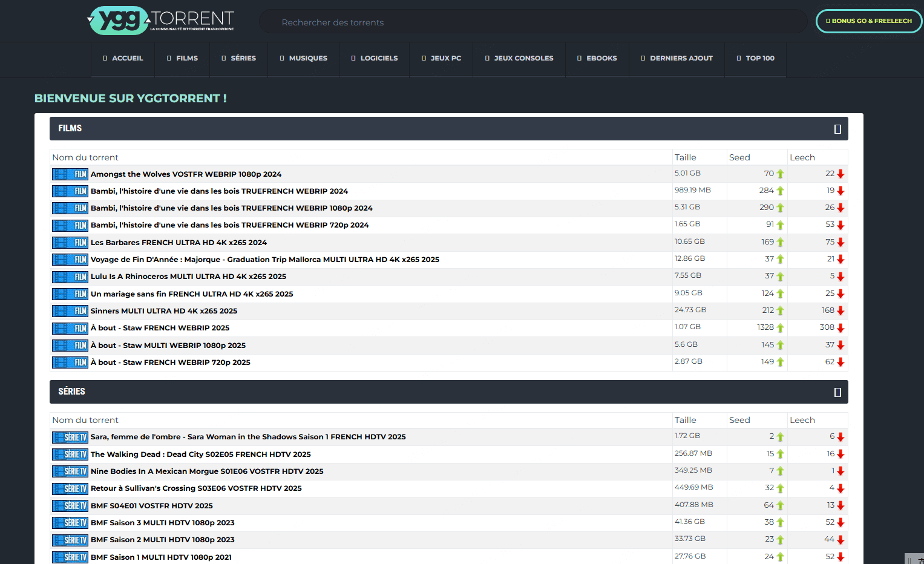
Task: Click the FILM icon beside "Sinners MULTI ULTRA HD 4K"
Action: [70, 310]
